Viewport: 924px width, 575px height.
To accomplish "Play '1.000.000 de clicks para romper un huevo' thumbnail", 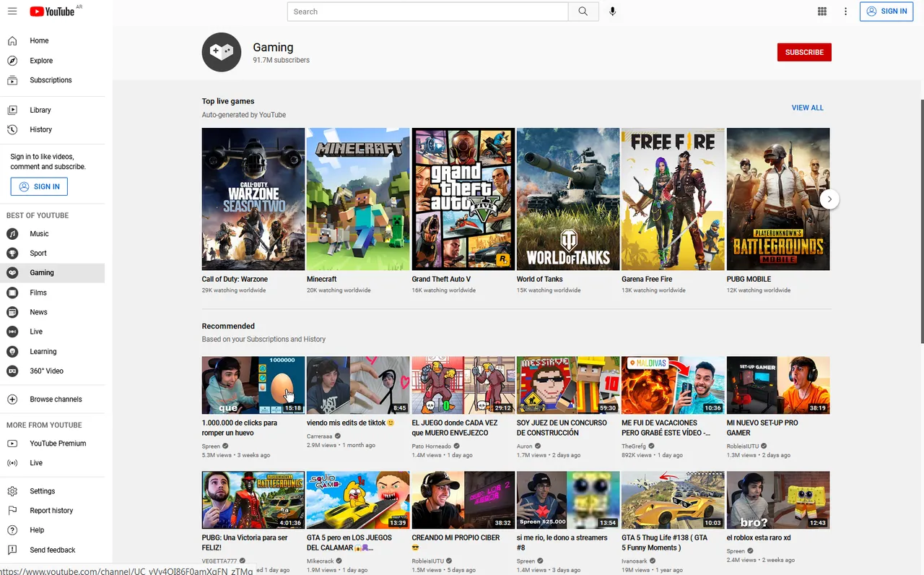I will pos(253,385).
